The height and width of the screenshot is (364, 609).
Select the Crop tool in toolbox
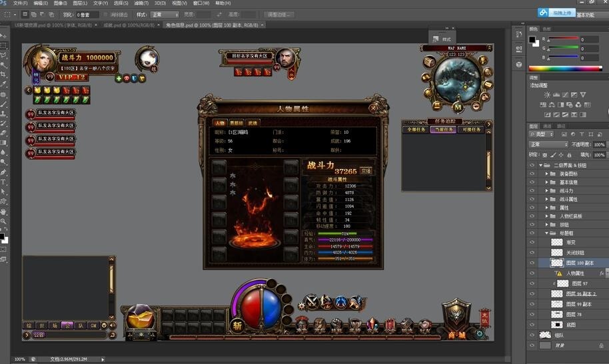(x=3, y=74)
